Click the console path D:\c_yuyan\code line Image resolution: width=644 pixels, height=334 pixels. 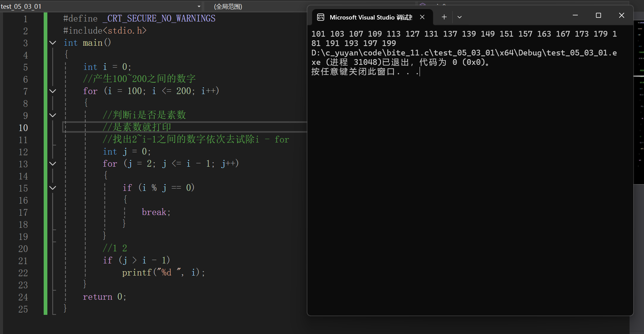click(464, 53)
